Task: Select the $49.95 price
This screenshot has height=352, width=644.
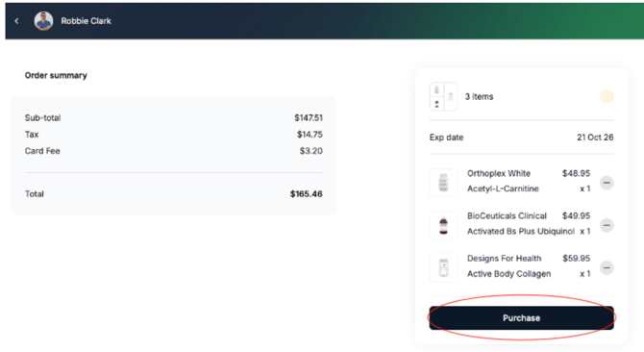Action: [576, 216]
